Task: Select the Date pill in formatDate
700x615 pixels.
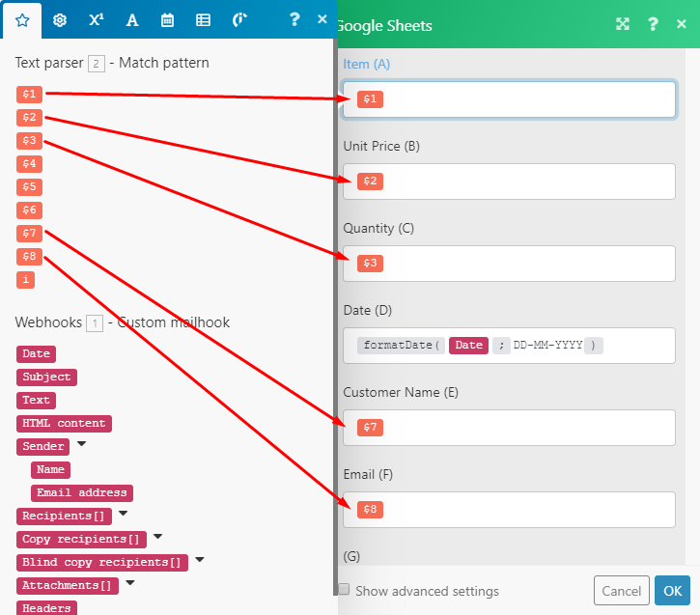Action: [x=468, y=346]
